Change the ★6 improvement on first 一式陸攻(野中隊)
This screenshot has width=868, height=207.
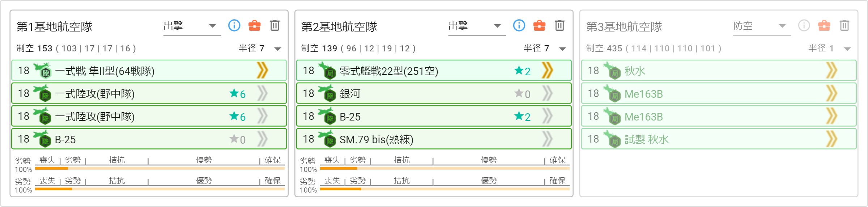[238, 94]
